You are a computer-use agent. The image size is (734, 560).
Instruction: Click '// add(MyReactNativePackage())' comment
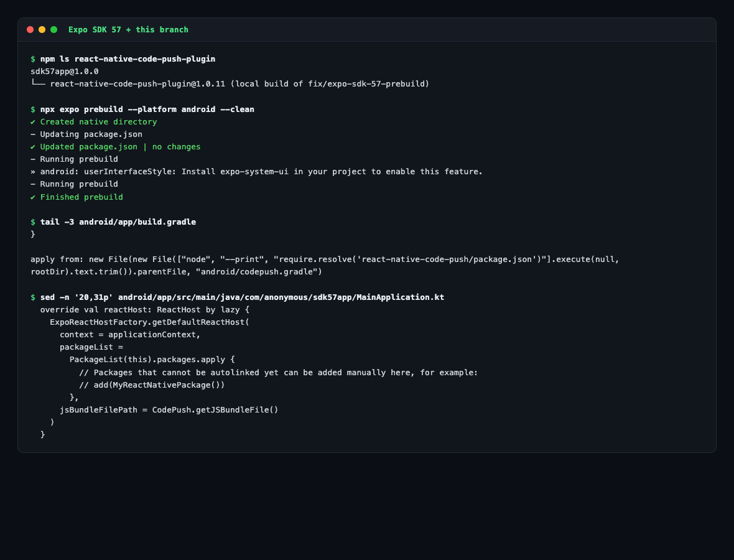[152, 385]
